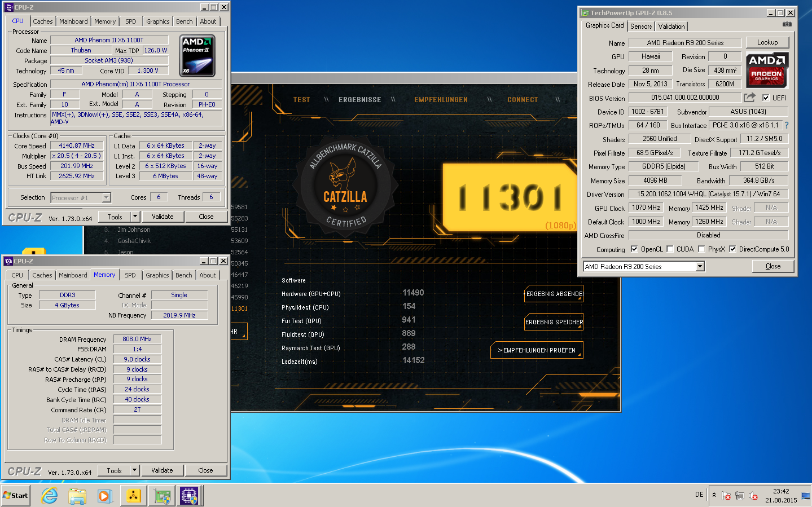Click the Catzilla certified badge
Viewport: 812px width, 507px height.
(x=346, y=185)
